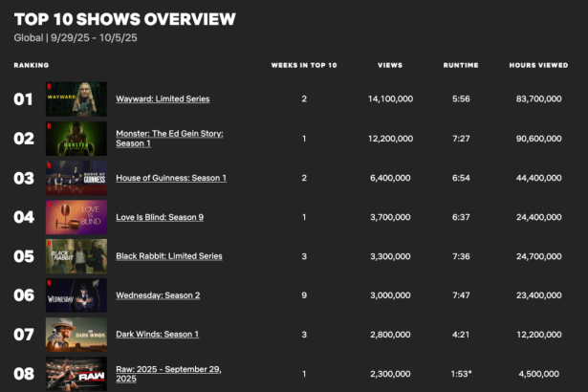Click the 1:53* runtime for Raw
Image resolution: width=588 pixels, height=392 pixels.
(x=461, y=374)
